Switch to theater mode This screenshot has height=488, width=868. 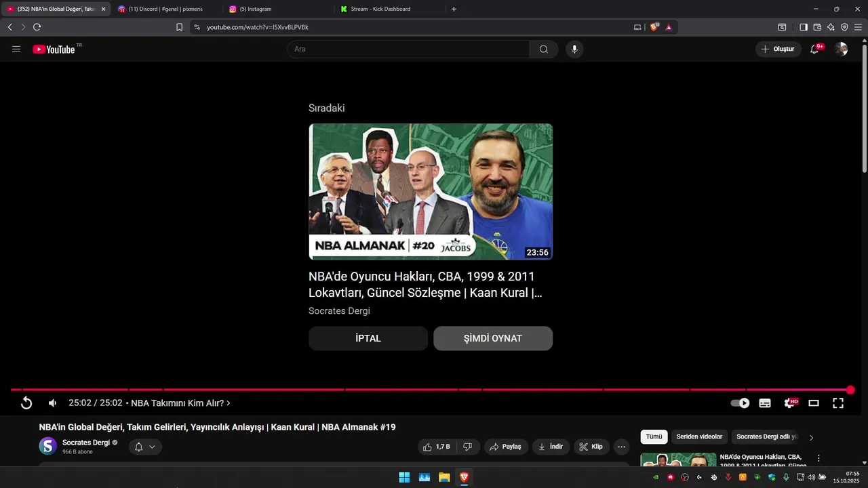(814, 403)
